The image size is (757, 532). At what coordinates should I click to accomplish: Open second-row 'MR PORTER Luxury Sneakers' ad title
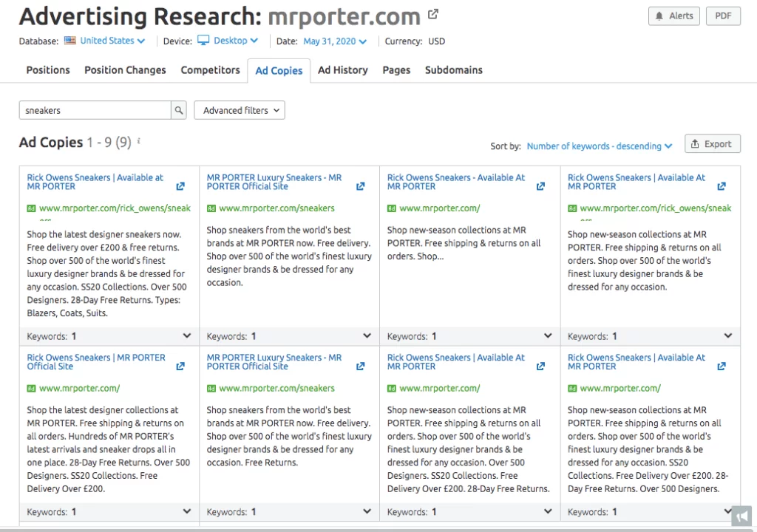coord(274,362)
